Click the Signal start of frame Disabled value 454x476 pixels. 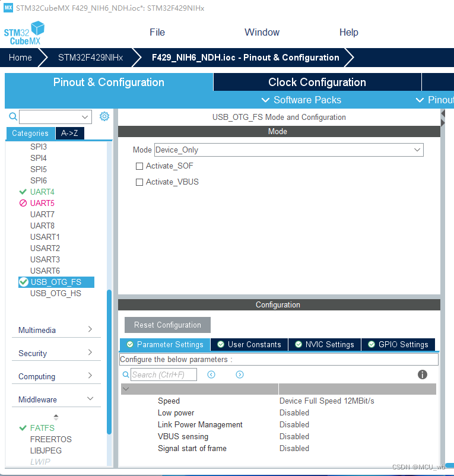pos(294,448)
